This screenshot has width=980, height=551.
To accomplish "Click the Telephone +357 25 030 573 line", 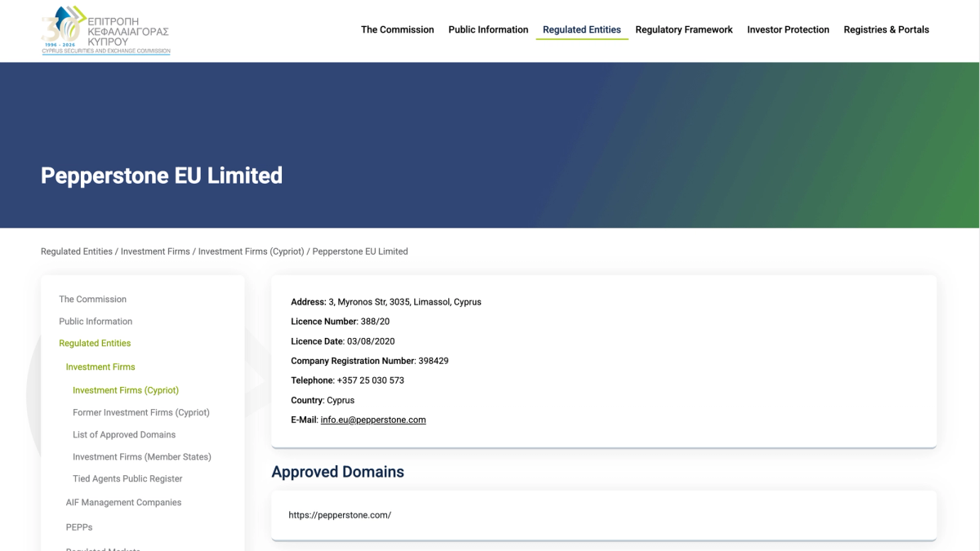I will 347,380.
